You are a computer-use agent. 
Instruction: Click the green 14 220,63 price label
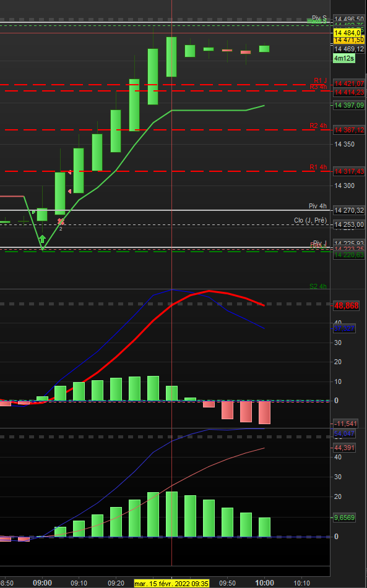349,255
